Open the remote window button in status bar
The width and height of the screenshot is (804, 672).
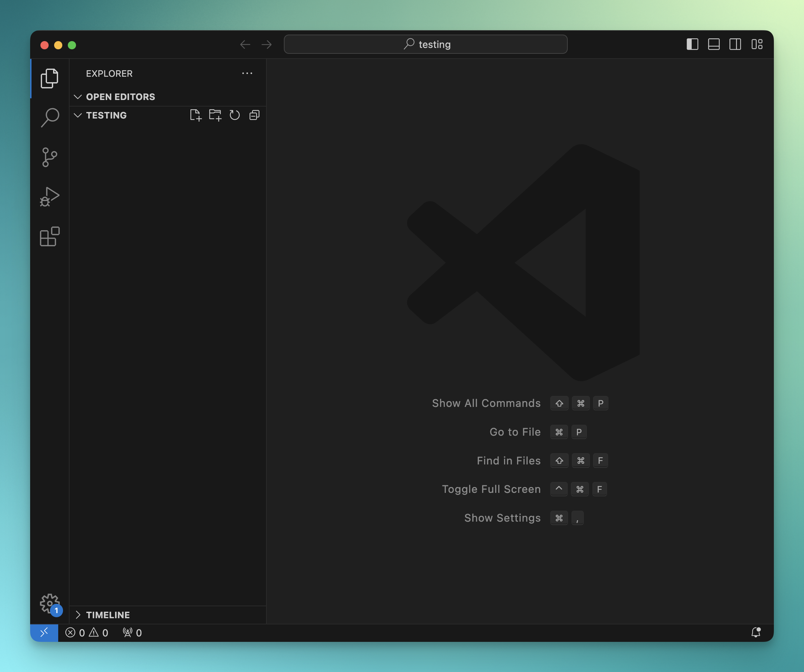click(45, 633)
